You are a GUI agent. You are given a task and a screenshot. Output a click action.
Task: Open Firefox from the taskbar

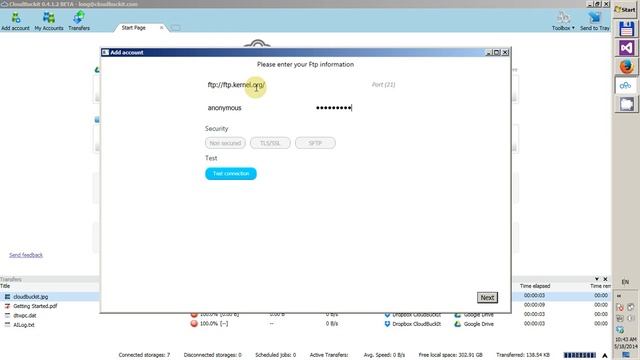(x=626, y=67)
